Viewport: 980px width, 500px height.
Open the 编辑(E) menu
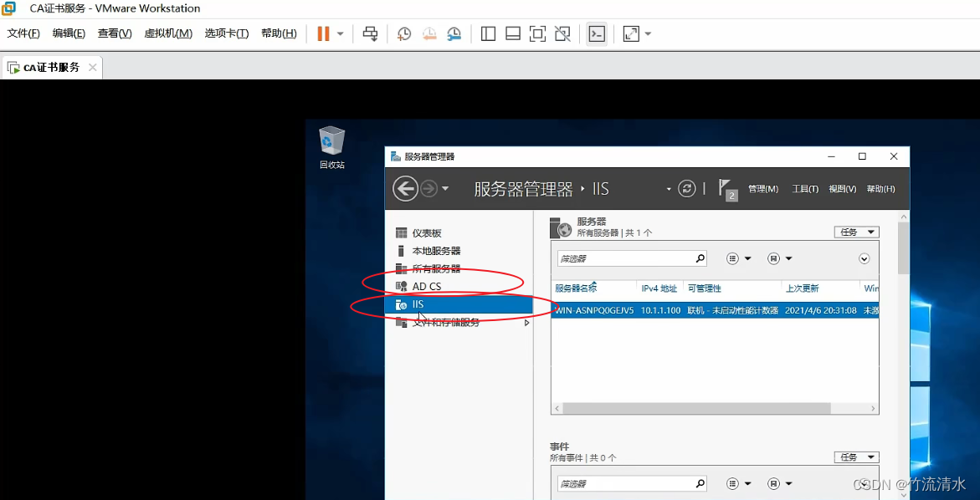[69, 33]
